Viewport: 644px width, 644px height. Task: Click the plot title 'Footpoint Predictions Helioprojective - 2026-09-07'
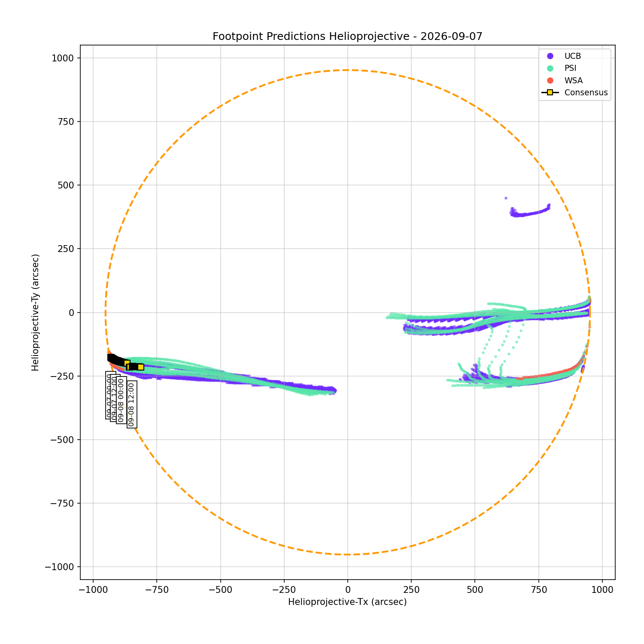tap(347, 36)
